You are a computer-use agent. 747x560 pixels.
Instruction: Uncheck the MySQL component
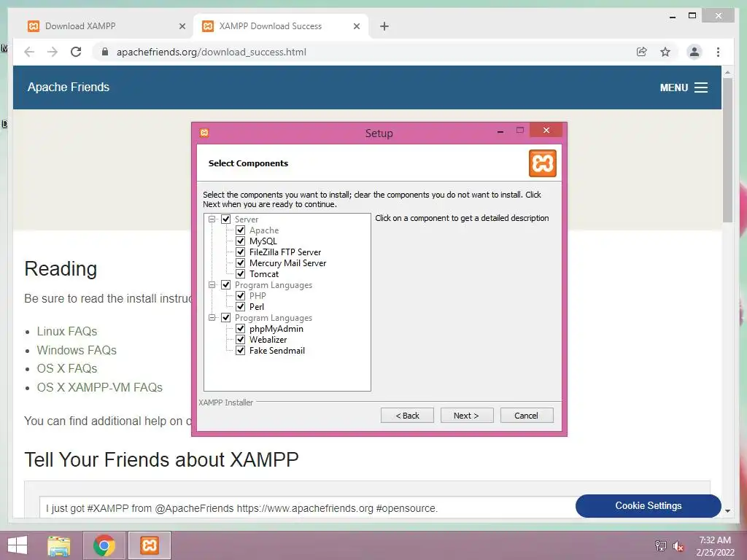241,241
